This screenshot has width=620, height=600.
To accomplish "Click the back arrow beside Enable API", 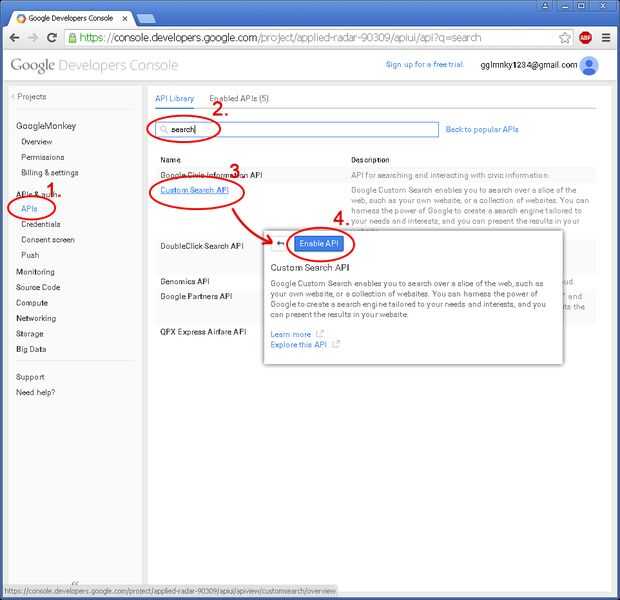I will pos(280,243).
